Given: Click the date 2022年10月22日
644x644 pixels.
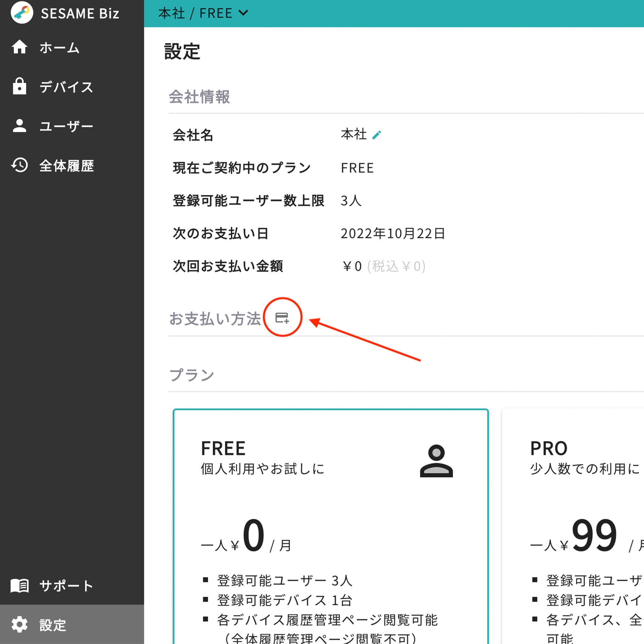Looking at the screenshot, I should pos(393,233).
